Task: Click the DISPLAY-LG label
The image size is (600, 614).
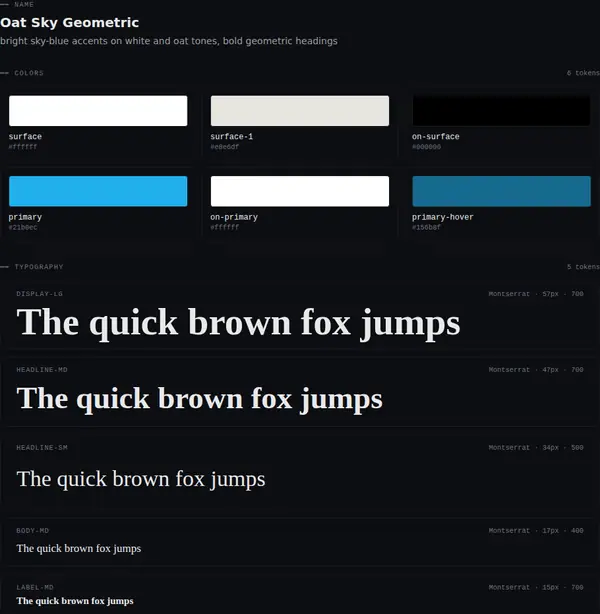Action: point(40,294)
